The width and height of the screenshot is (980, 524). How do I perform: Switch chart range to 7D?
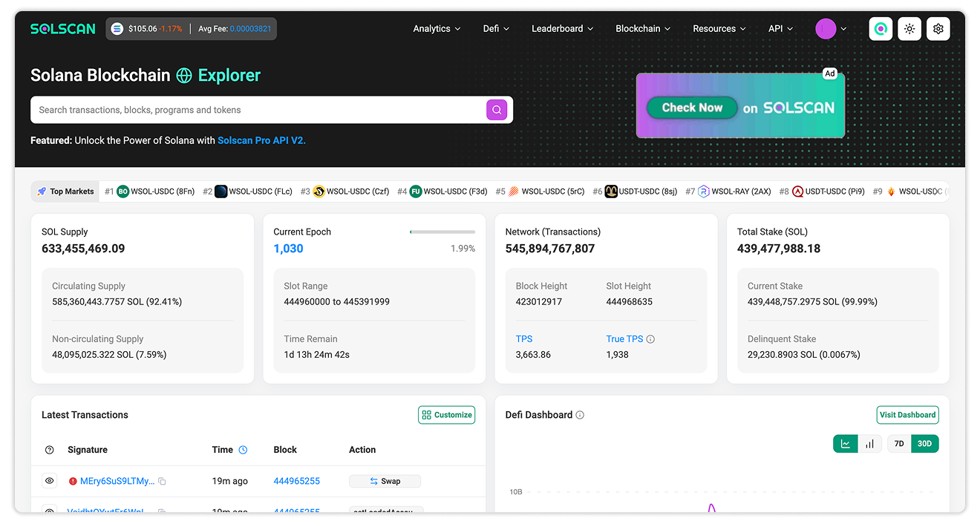(x=899, y=444)
